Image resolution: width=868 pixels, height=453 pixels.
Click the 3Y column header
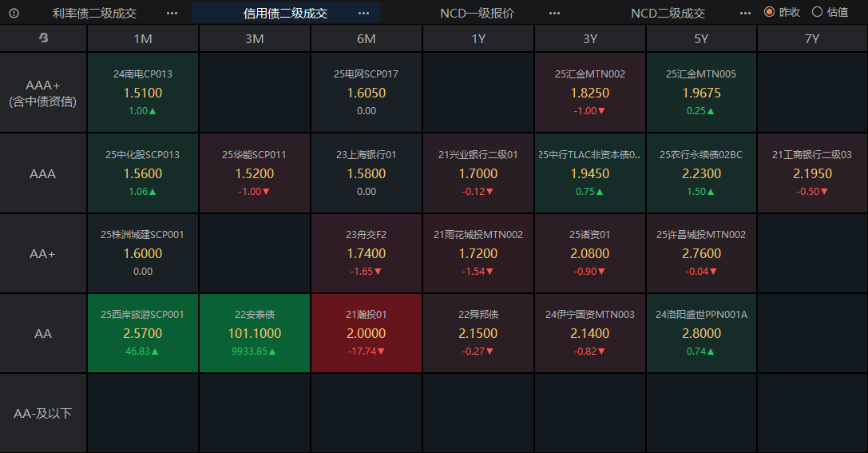click(590, 38)
